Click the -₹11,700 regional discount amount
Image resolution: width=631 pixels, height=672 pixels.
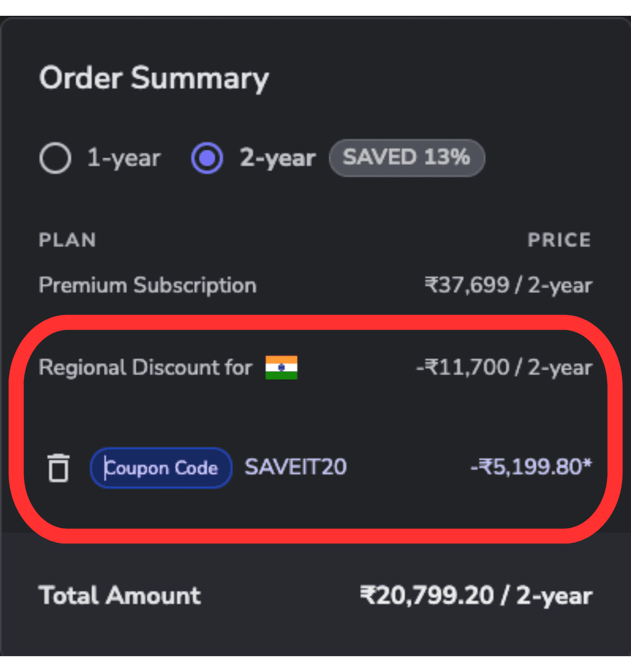(x=504, y=368)
